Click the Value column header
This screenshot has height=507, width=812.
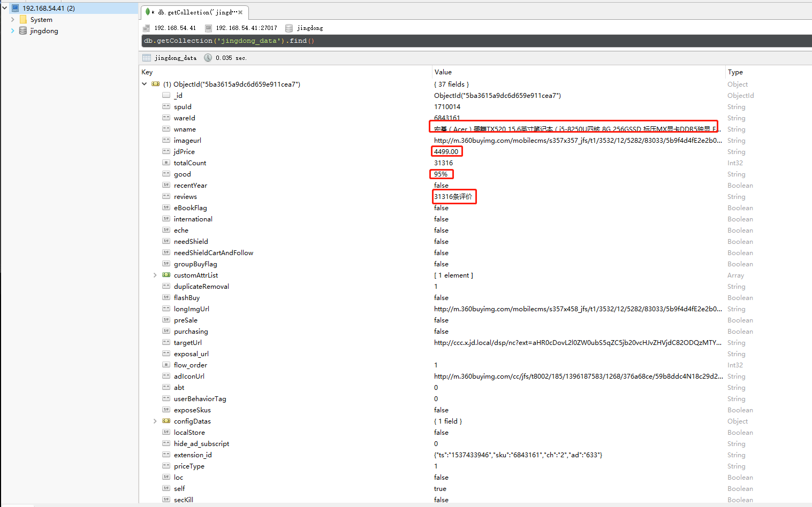[443, 72]
